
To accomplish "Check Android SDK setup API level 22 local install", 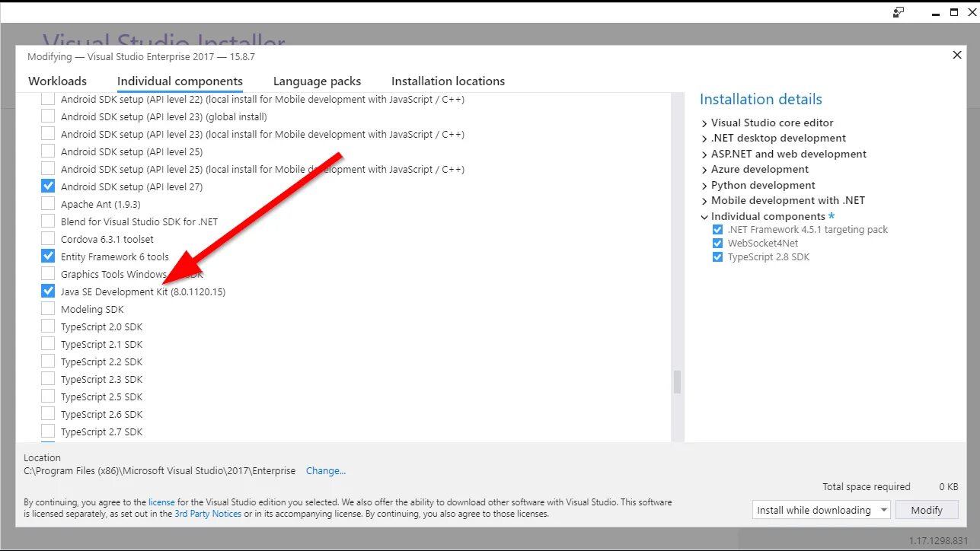I will pos(48,99).
